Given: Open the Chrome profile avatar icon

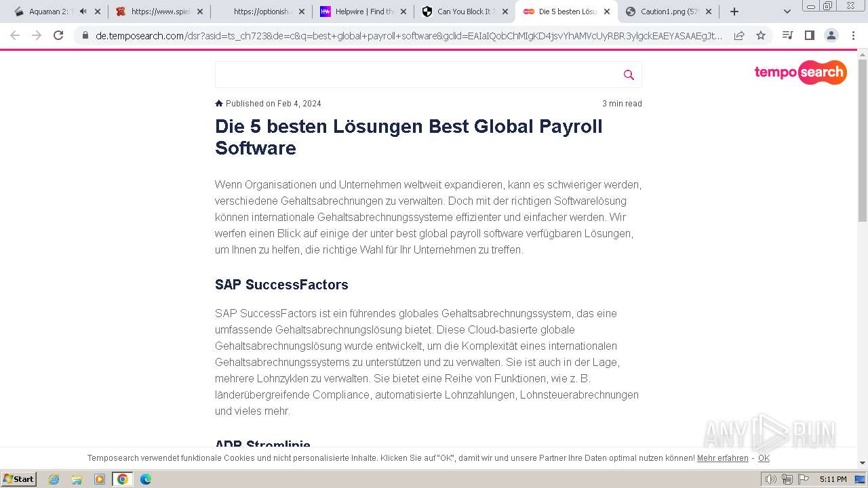Looking at the screenshot, I should [x=831, y=35].
